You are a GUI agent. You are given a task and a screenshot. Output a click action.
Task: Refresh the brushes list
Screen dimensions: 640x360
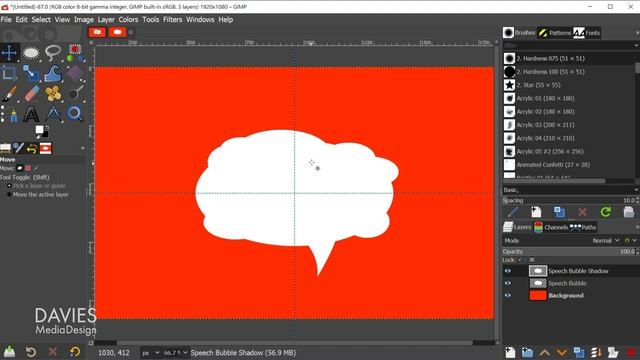[606, 212]
